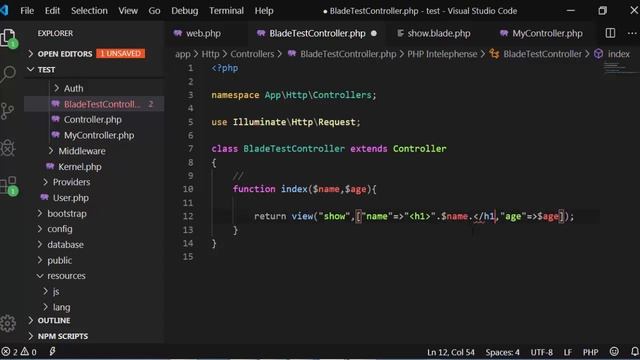640x360 pixels.
Task: Click LF end-of-line selector
Action: pos(567,352)
